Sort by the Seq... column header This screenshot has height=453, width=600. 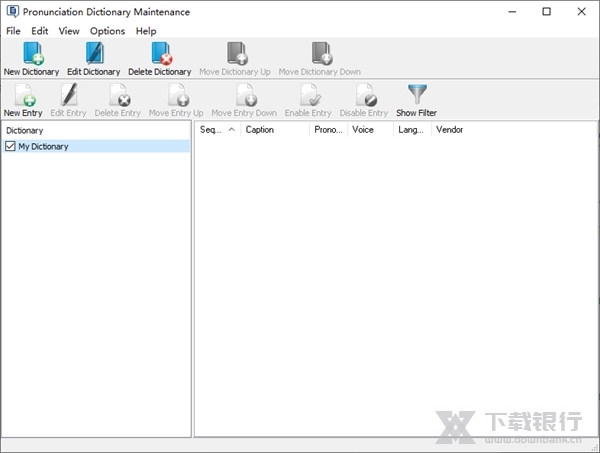[x=218, y=130]
